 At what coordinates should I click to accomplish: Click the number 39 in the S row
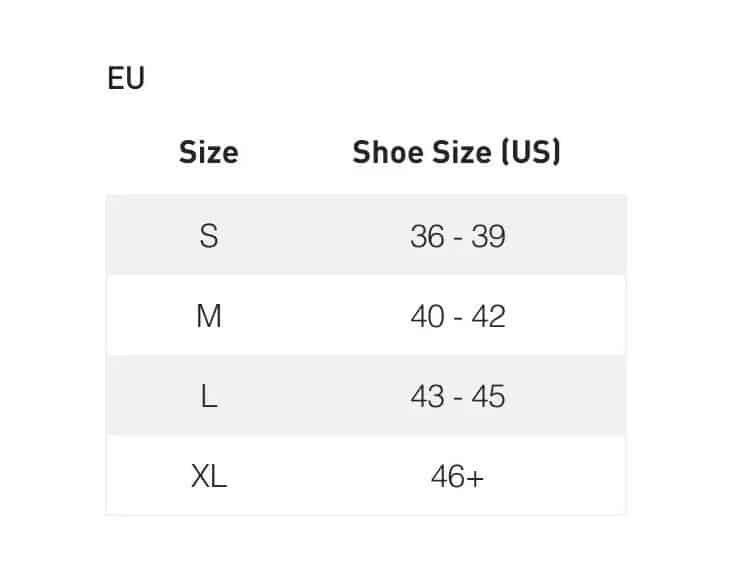click(x=489, y=236)
